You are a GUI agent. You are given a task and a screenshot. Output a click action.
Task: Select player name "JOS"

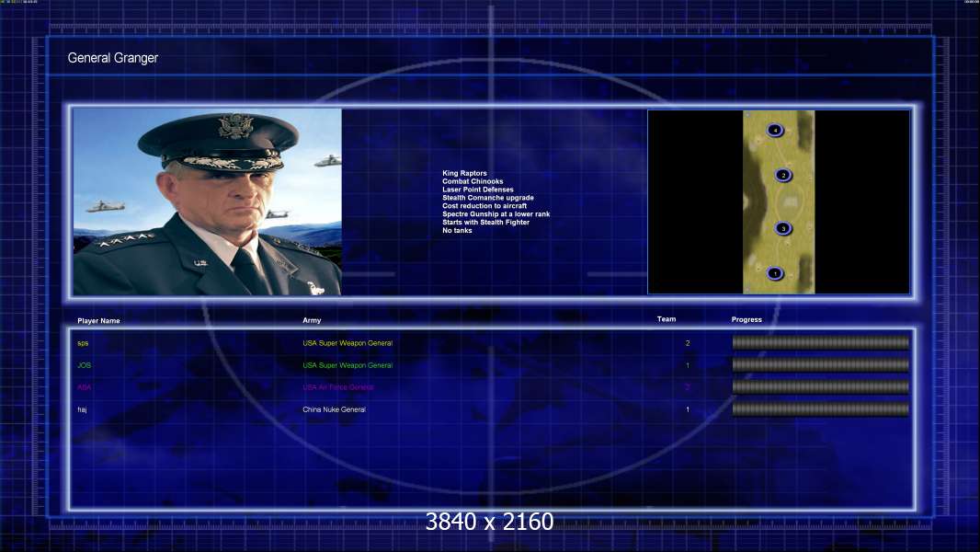pyautogui.click(x=85, y=365)
